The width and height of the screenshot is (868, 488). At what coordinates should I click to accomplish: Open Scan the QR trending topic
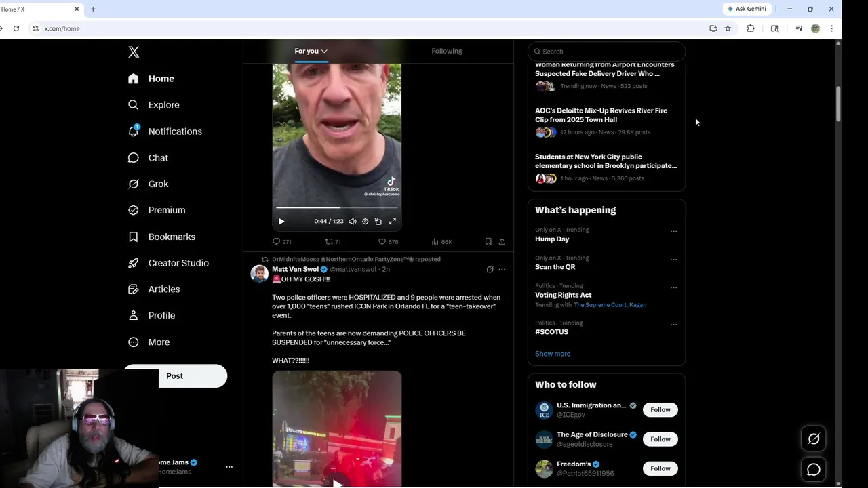[x=555, y=267]
